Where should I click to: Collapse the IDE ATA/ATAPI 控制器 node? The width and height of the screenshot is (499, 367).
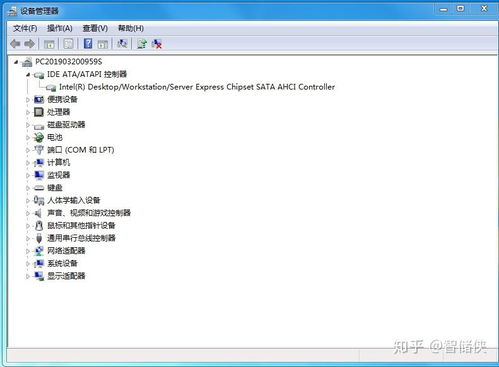(x=28, y=74)
